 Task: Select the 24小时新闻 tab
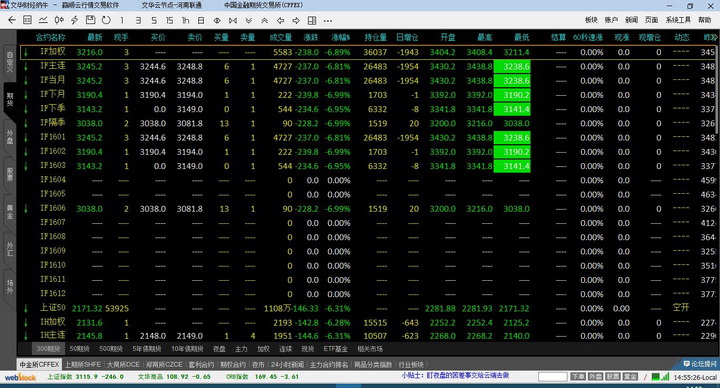click(287, 365)
